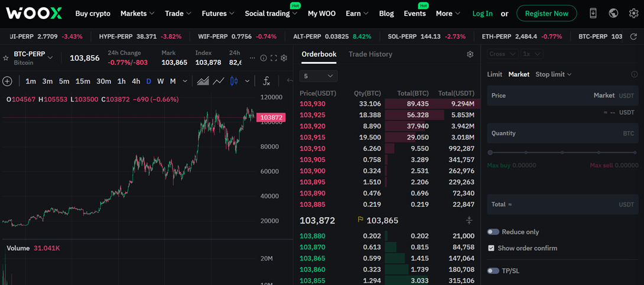Open the Trade dropdown menu
The height and width of the screenshot is (285, 644).
[x=178, y=13]
